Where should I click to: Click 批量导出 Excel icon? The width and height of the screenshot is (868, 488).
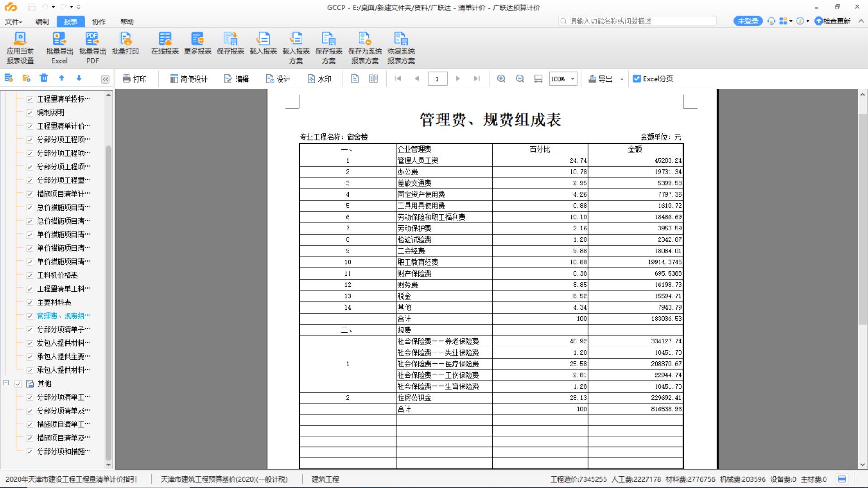click(x=60, y=48)
